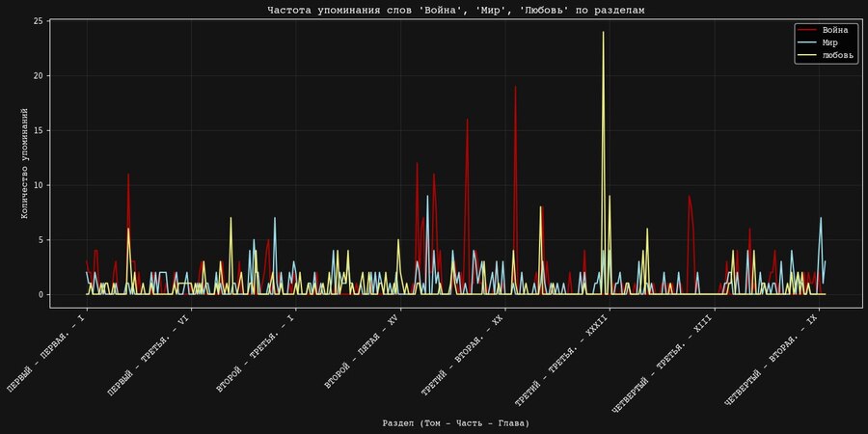Click y-axis tick value 20
The height and width of the screenshot is (434, 868).
click(x=39, y=76)
